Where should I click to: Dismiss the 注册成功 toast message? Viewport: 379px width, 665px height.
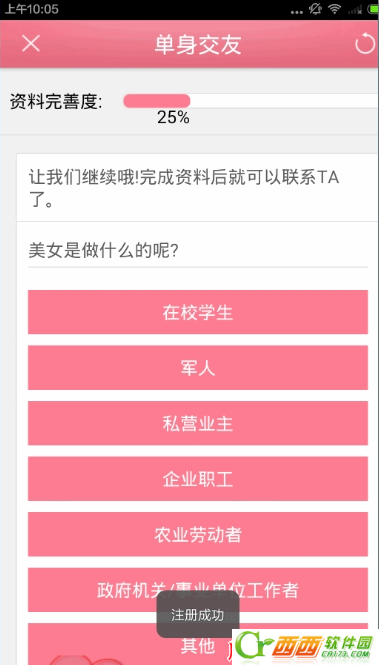pos(198,615)
